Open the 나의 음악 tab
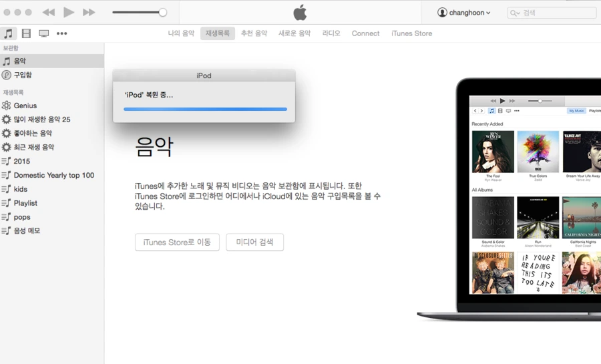The height and width of the screenshot is (364, 601). point(181,33)
